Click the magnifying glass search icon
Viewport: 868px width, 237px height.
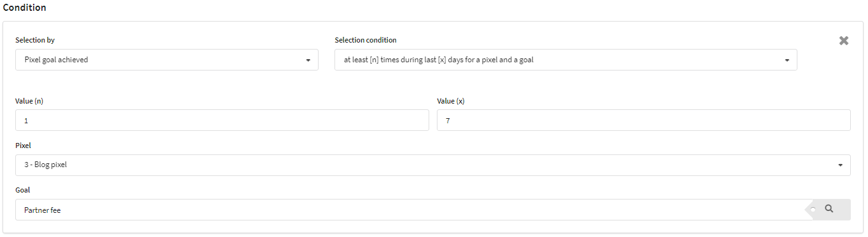[829, 208]
